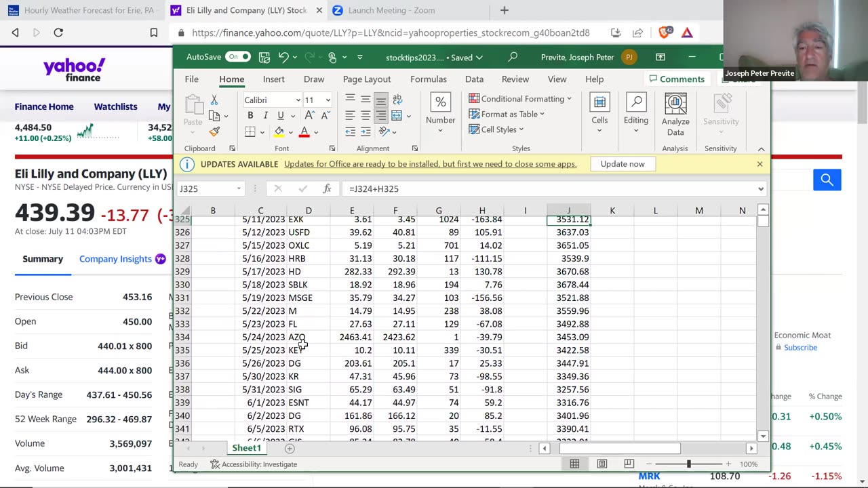Open the File menu
The height and width of the screenshot is (488, 868).
tap(192, 79)
